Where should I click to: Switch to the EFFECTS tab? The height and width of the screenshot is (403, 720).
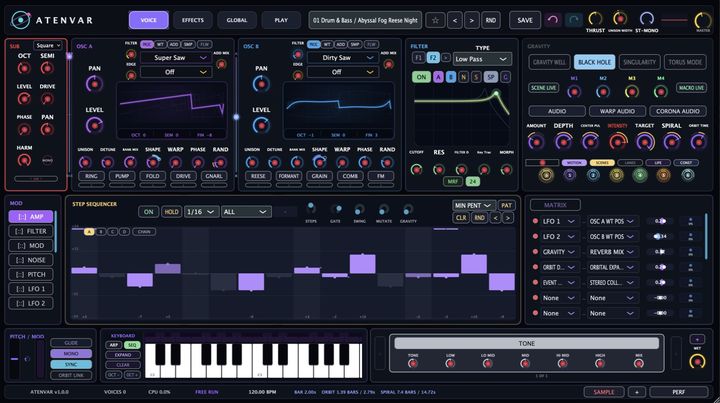pyautogui.click(x=193, y=20)
